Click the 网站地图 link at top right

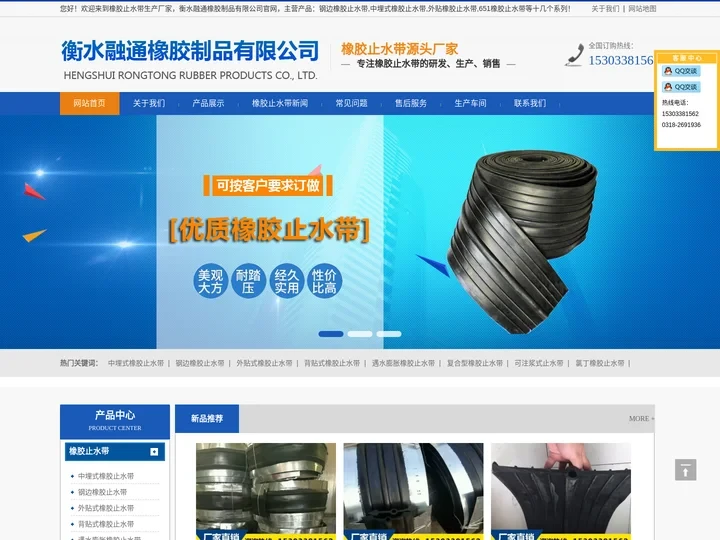pos(642,8)
